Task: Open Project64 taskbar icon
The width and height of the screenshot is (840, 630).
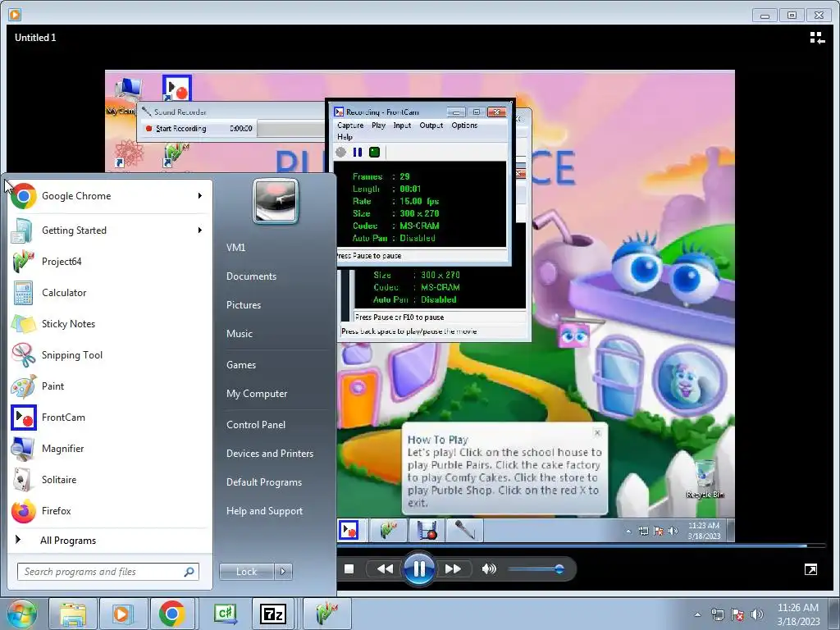Action: click(326, 614)
